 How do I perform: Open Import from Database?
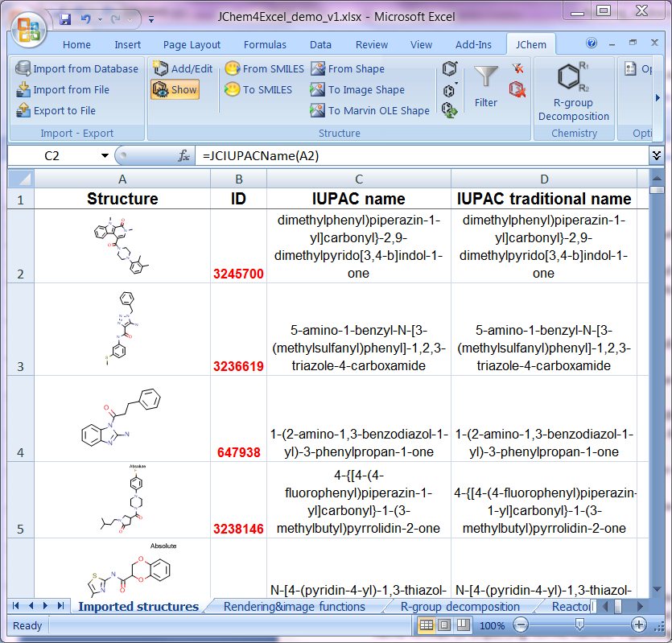coord(77,68)
